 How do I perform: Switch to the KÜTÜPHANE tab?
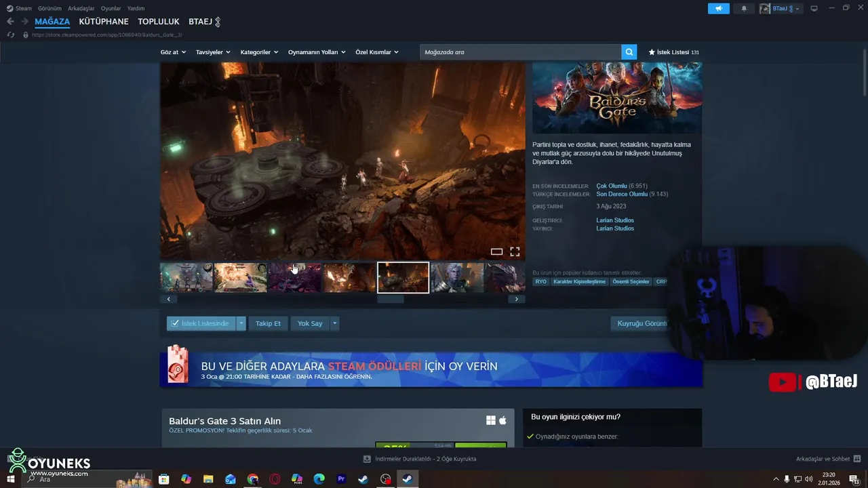tap(104, 22)
